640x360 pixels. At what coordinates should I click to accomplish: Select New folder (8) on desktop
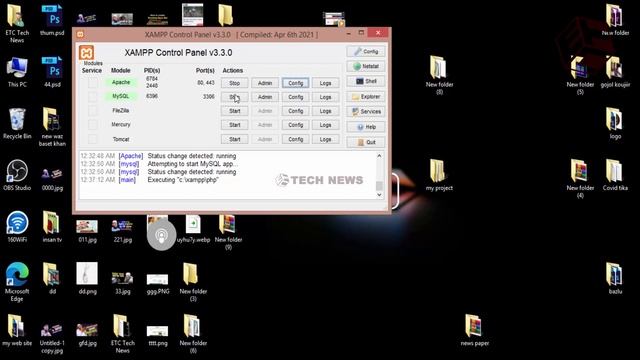click(439, 76)
